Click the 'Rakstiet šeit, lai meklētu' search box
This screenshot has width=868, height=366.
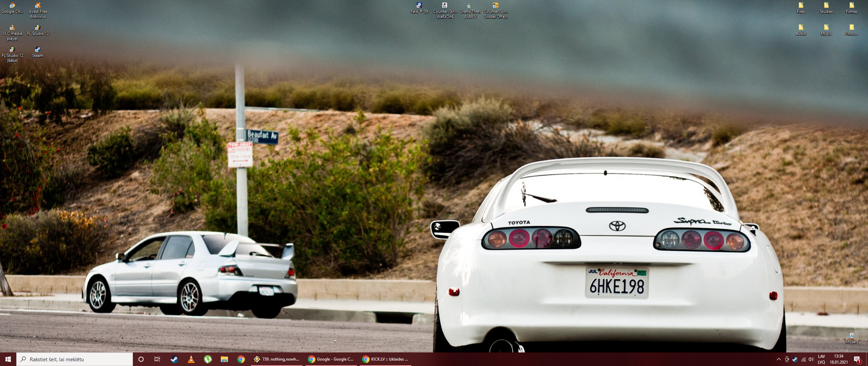(75, 359)
